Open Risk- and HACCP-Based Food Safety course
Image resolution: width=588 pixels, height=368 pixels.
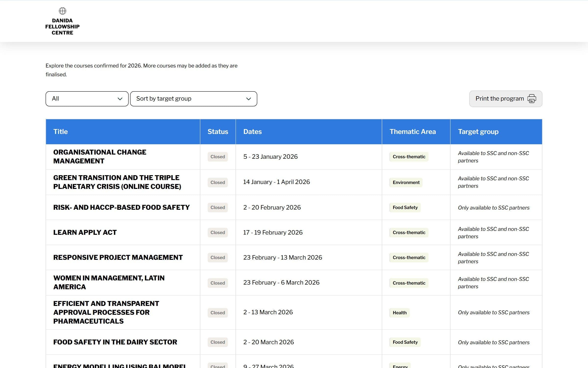[121, 207]
